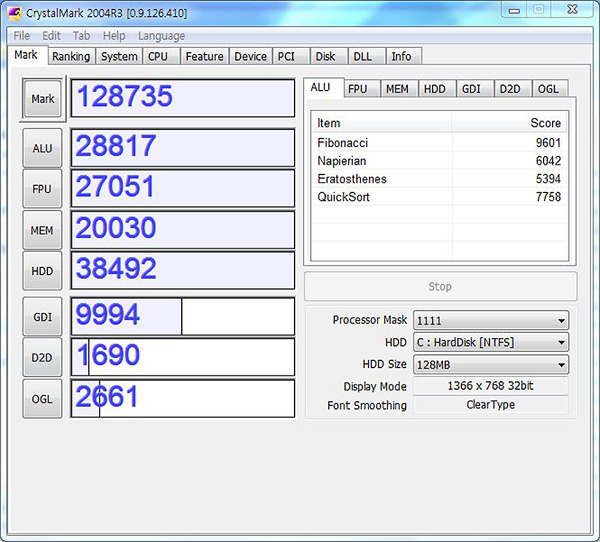This screenshot has height=542, width=600.
Task: Expand the HDD Size dropdown
Action: tap(491, 364)
